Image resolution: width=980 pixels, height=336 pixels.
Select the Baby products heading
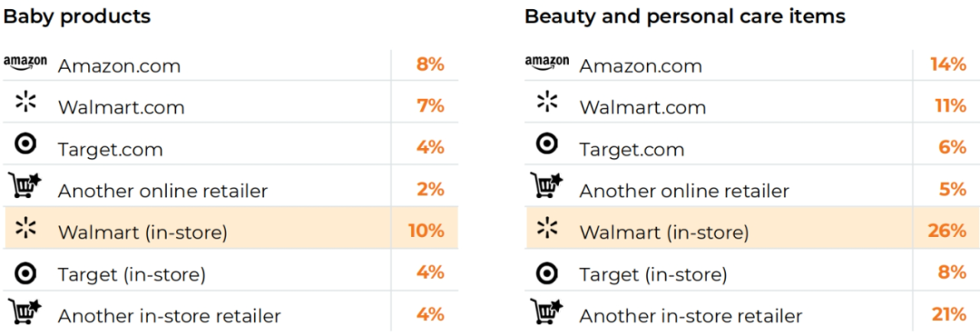(77, 16)
